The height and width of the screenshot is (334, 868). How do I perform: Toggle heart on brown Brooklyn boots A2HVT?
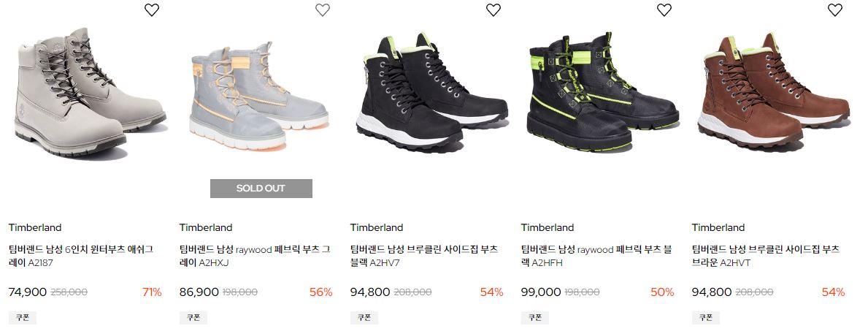[835, 10]
